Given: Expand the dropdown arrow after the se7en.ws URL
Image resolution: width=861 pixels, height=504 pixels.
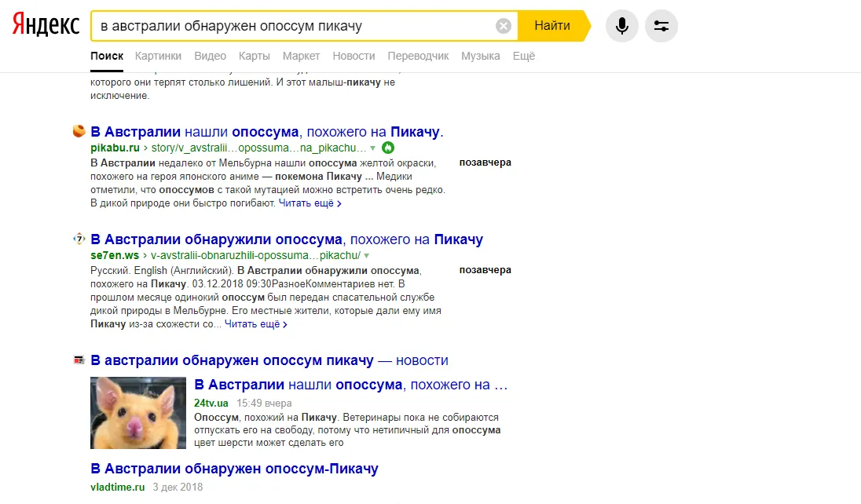Looking at the screenshot, I should [x=366, y=256].
